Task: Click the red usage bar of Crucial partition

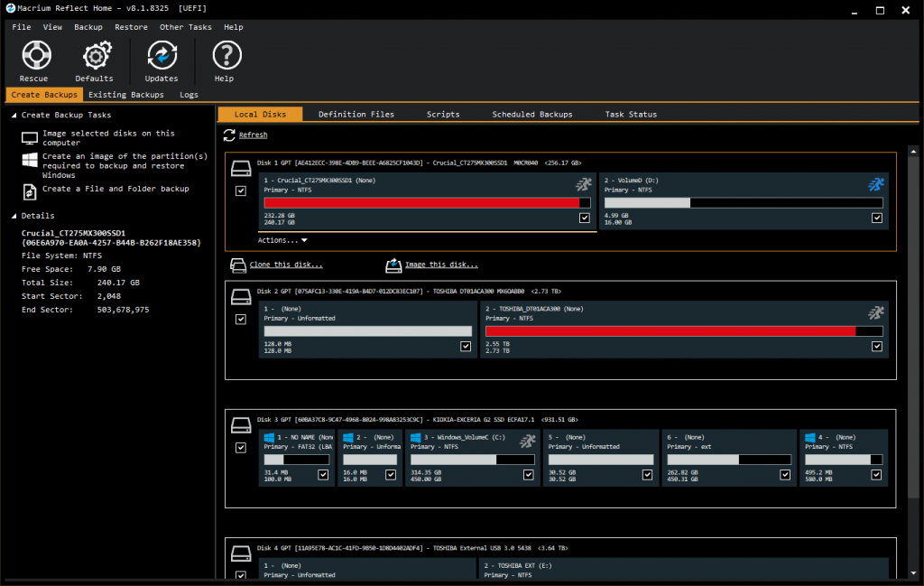Action: tap(427, 203)
